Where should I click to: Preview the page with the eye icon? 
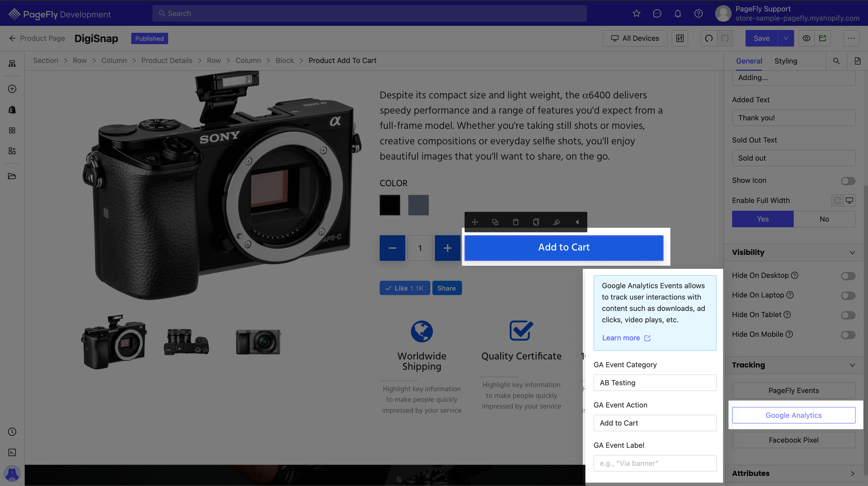tap(806, 38)
